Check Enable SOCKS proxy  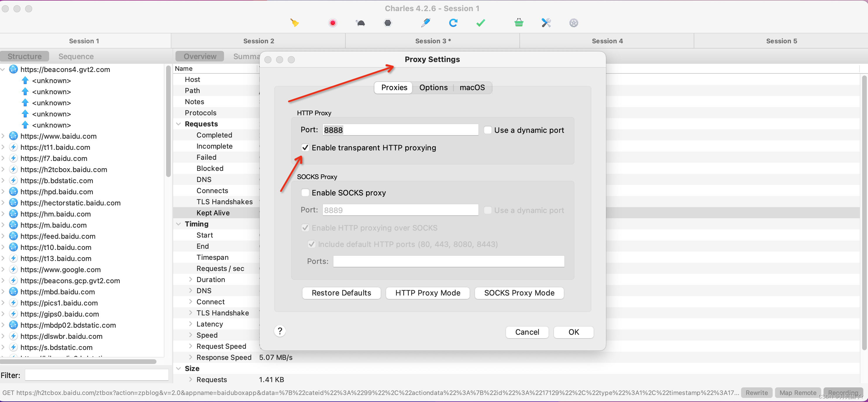(305, 193)
